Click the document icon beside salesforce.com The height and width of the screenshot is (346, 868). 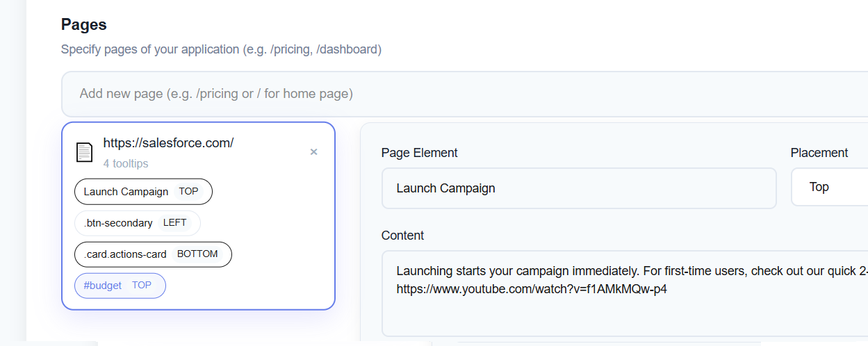pyautogui.click(x=84, y=152)
